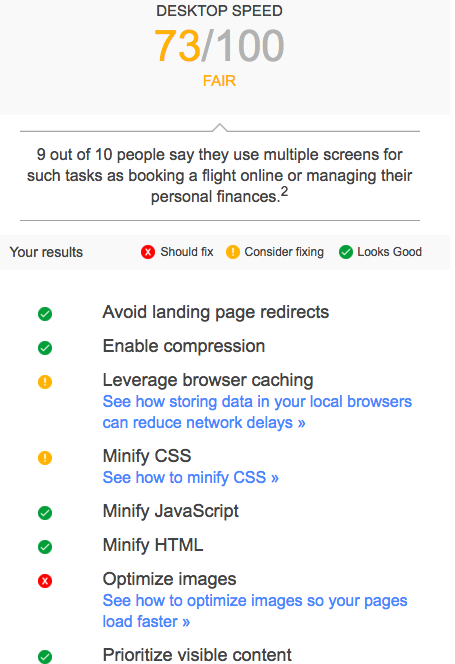Select the Leverage browser caching result title

tap(208, 380)
